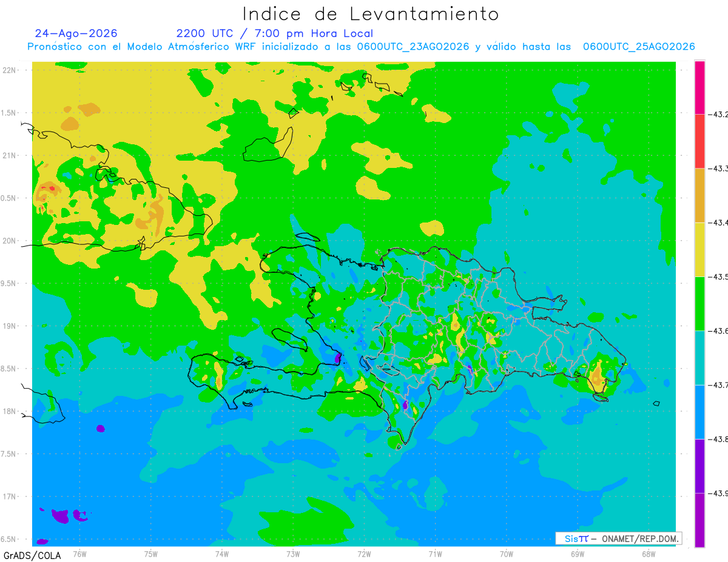
Task: Click the '18N' latitude label
Action: pyautogui.click(x=10, y=411)
